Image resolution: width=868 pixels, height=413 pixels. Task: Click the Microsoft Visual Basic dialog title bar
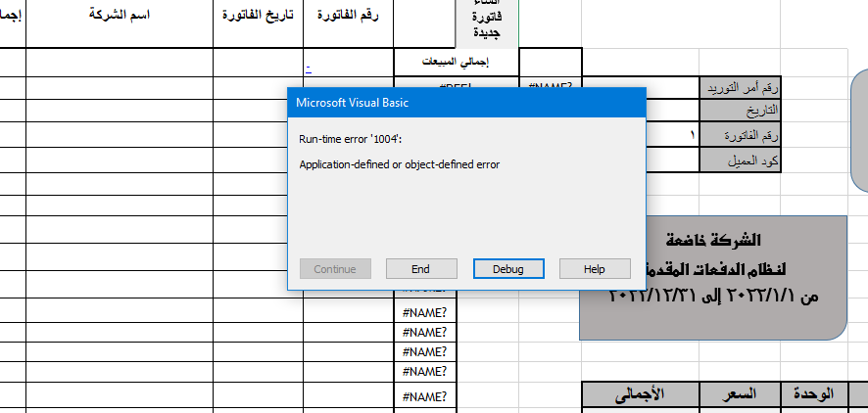click(466, 103)
